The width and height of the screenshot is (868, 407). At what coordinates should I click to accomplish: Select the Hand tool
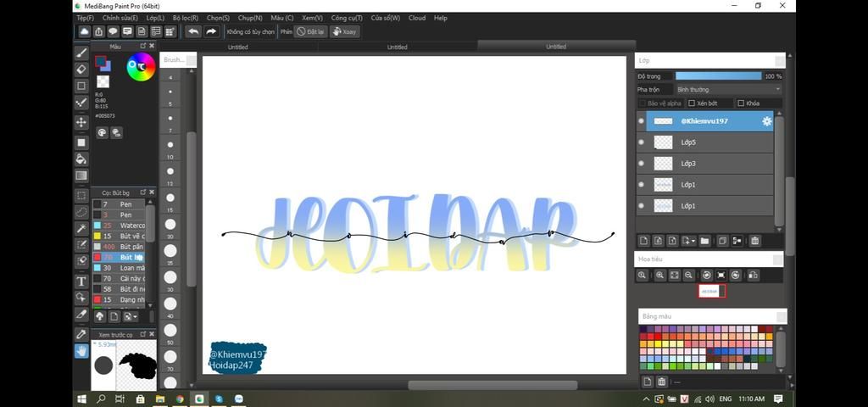[x=81, y=350]
